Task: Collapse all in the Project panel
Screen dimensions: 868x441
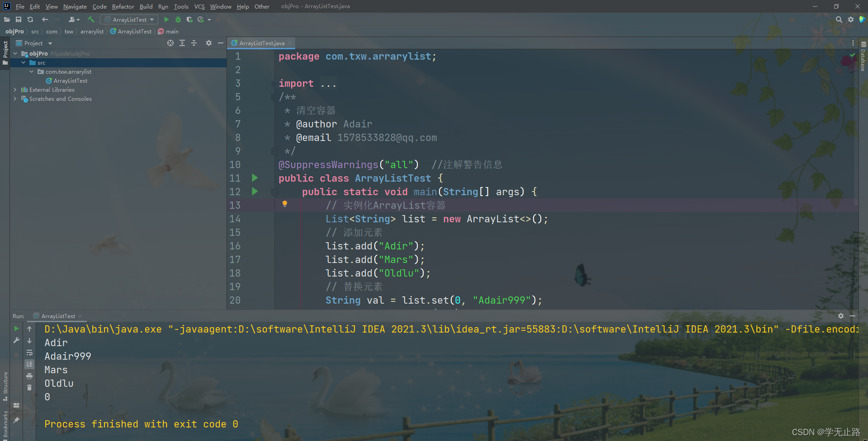Action: (194, 43)
